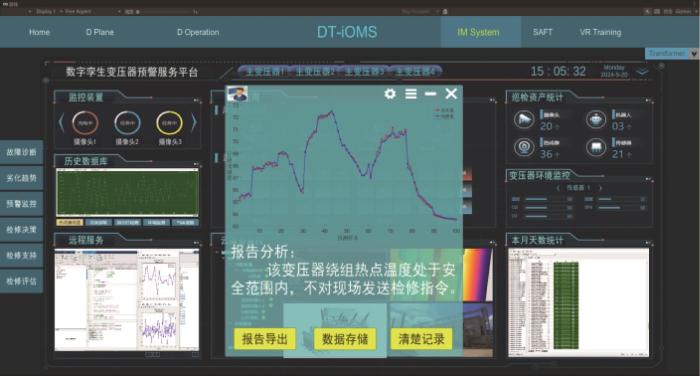Viewport: 700px width, 376px height.
Task: Open the remote service screenshot thumbnail
Action: point(127,300)
